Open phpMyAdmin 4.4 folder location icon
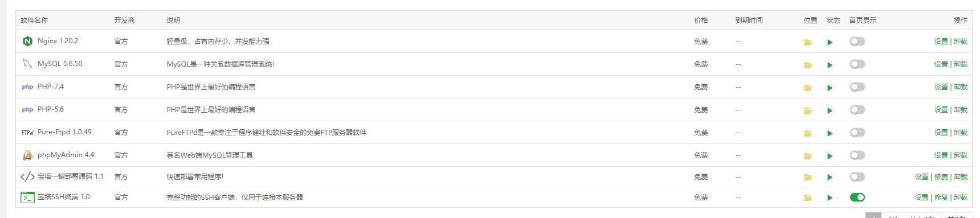Screen dimensions: 980x218 (807, 156)
